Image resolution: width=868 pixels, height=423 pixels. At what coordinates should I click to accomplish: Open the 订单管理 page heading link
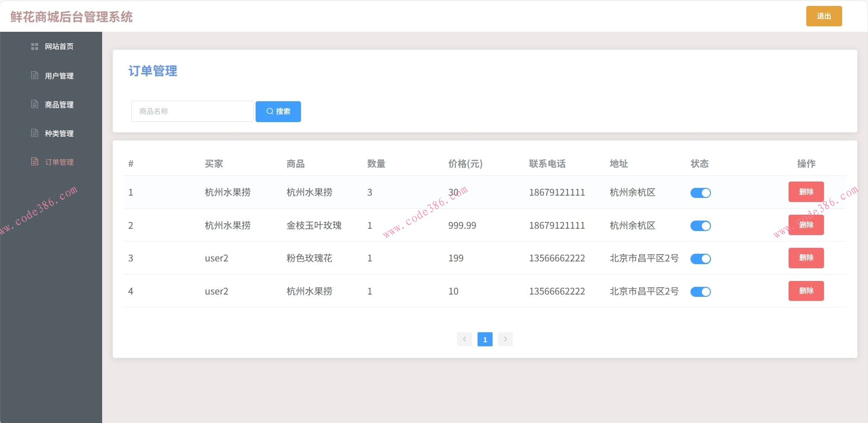(153, 71)
